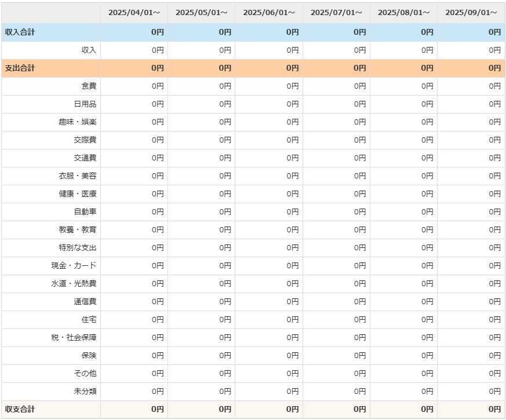This screenshot has height=420, width=506.
Task: Select the 2025/07/01~ column header
Action: (336, 13)
